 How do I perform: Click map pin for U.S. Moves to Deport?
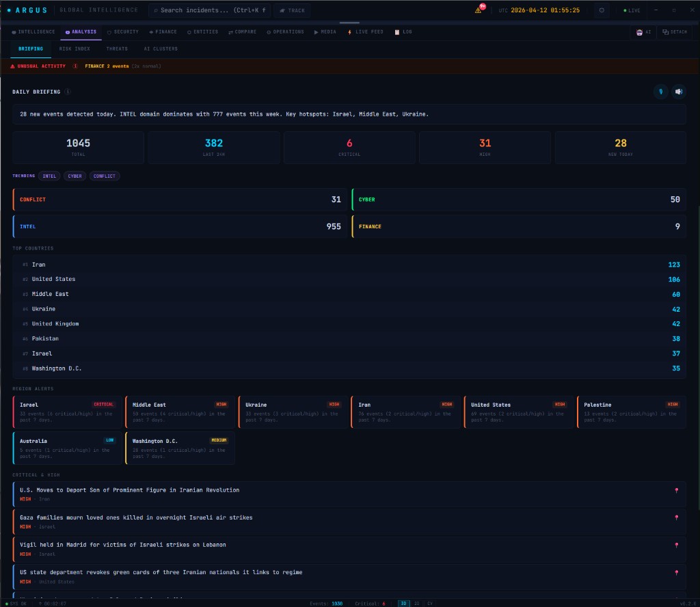tap(676, 491)
